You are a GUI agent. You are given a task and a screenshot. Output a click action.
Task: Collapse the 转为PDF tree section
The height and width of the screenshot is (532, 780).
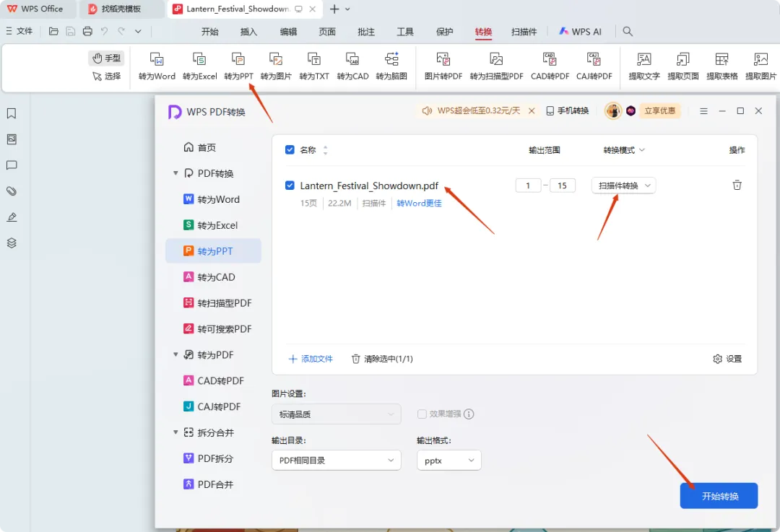pos(175,354)
